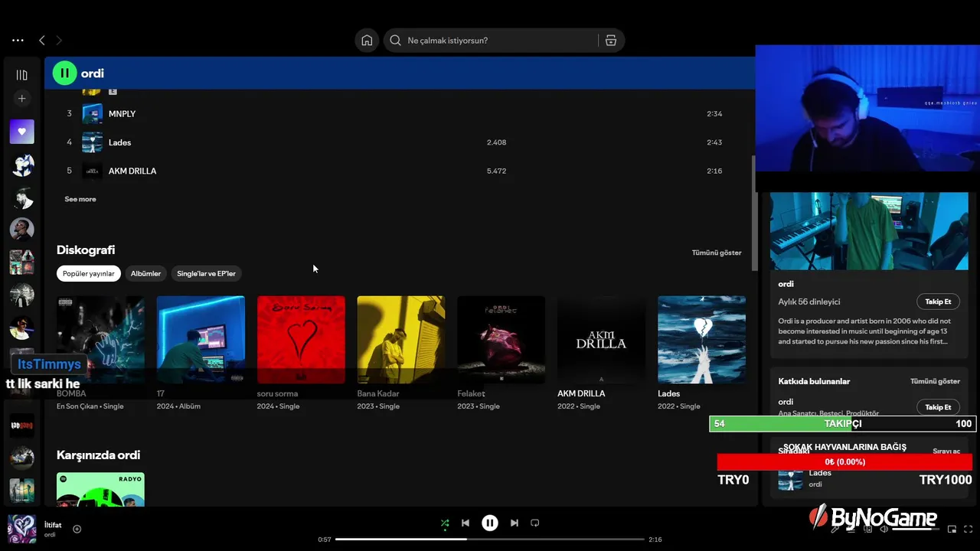The height and width of the screenshot is (551, 980).
Task: Toggle repeat in the player bar
Action: (x=535, y=523)
